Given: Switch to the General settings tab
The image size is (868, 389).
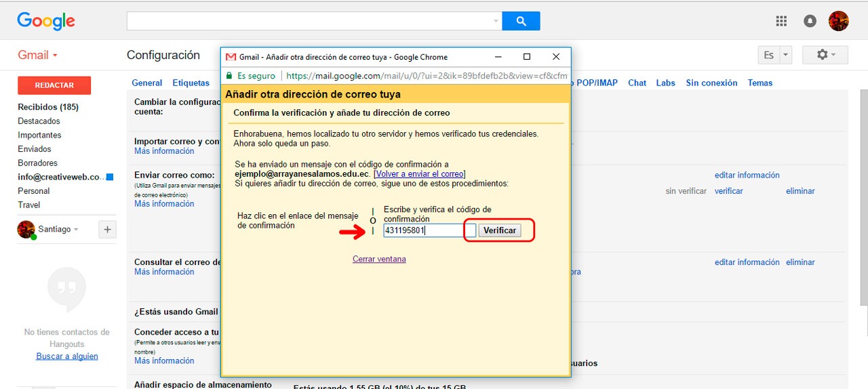Looking at the screenshot, I should tap(147, 83).
